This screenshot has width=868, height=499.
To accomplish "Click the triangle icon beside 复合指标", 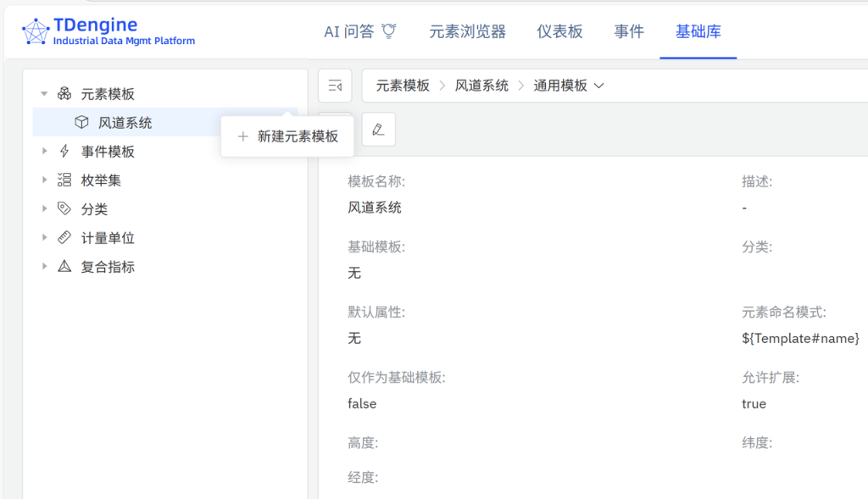I will [64, 267].
